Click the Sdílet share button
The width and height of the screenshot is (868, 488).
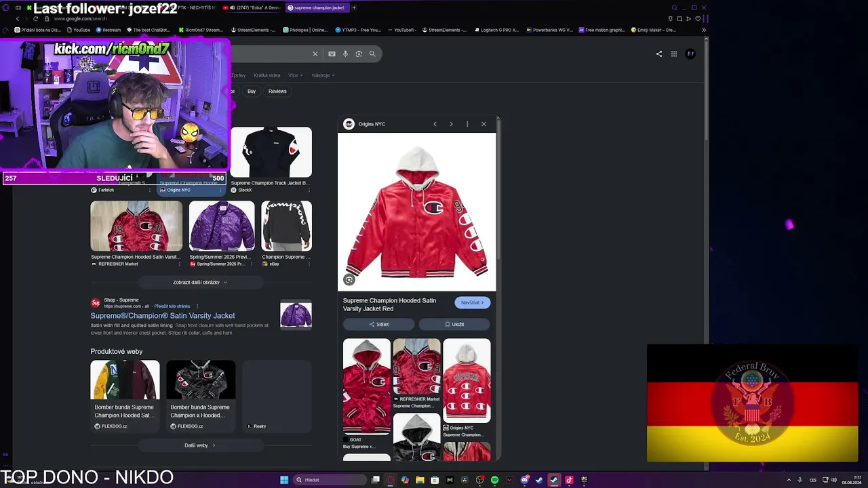click(378, 324)
